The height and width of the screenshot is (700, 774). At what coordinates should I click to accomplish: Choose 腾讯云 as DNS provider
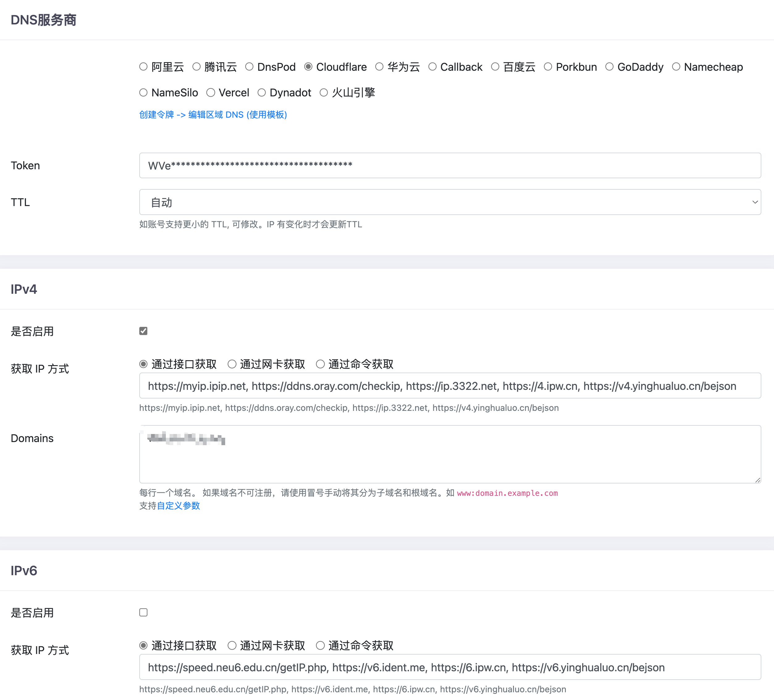[x=196, y=67]
